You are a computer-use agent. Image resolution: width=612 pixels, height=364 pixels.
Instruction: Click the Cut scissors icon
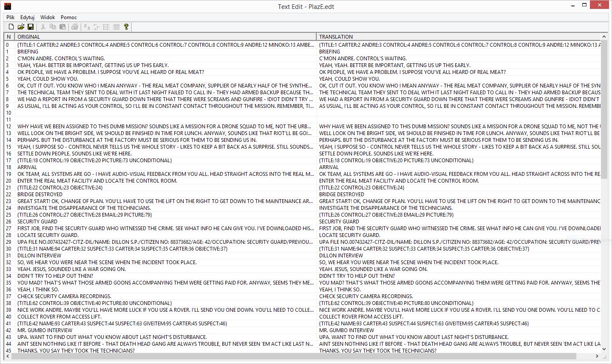click(x=43, y=27)
